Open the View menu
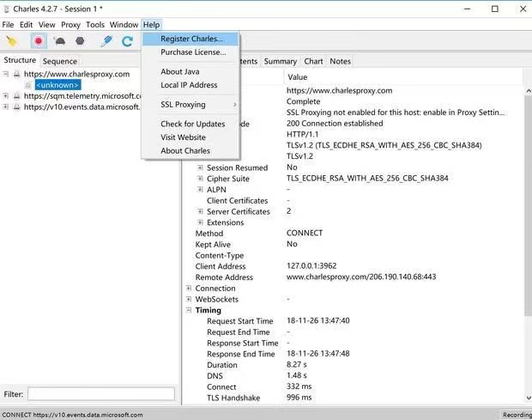Viewport: 532px width, 420px height. pos(47,25)
